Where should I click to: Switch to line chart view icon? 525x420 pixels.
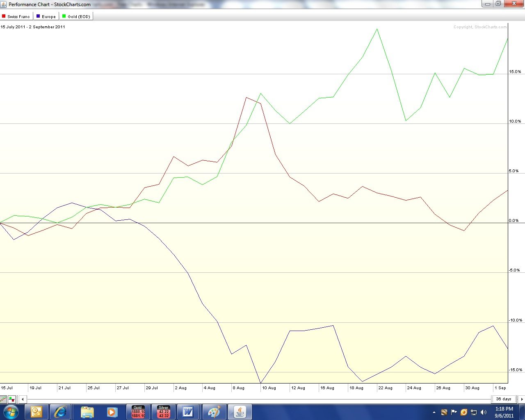tap(4, 399)
